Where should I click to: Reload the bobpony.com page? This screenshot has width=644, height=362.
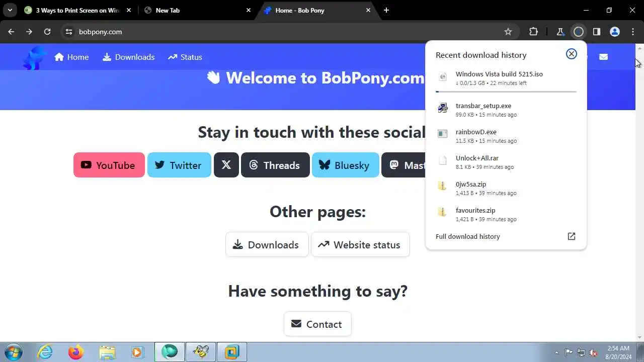(x=47, y=32)
